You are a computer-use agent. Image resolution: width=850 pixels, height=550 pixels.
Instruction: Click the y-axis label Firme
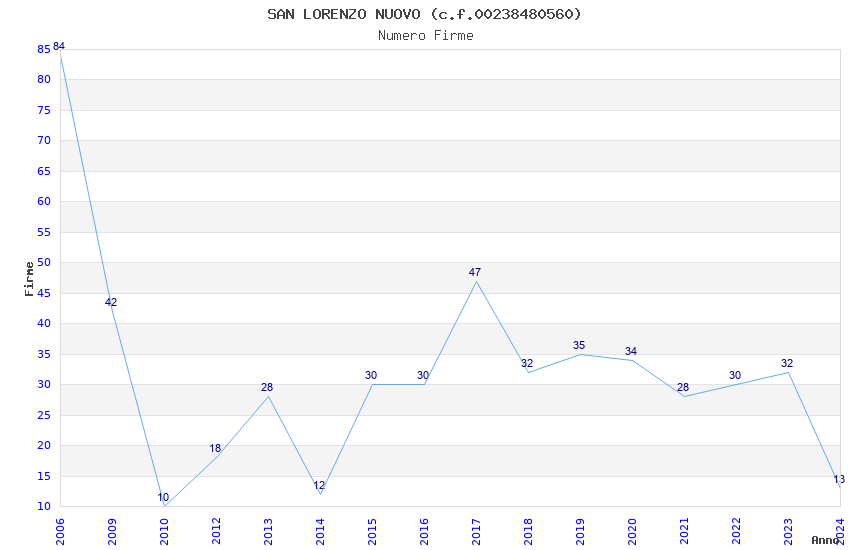pos(29,279)
